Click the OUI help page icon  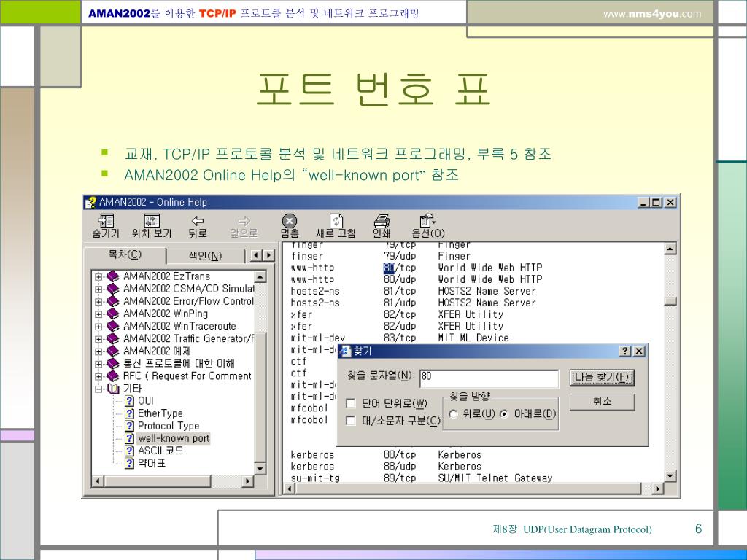pyautogui.click(x=129, y=401)
